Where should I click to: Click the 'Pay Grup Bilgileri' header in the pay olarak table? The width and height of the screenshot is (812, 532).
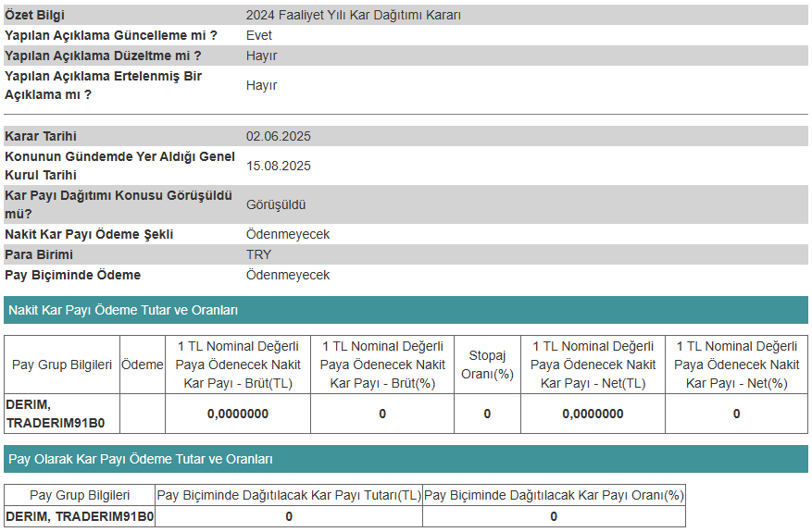[80, 495]
